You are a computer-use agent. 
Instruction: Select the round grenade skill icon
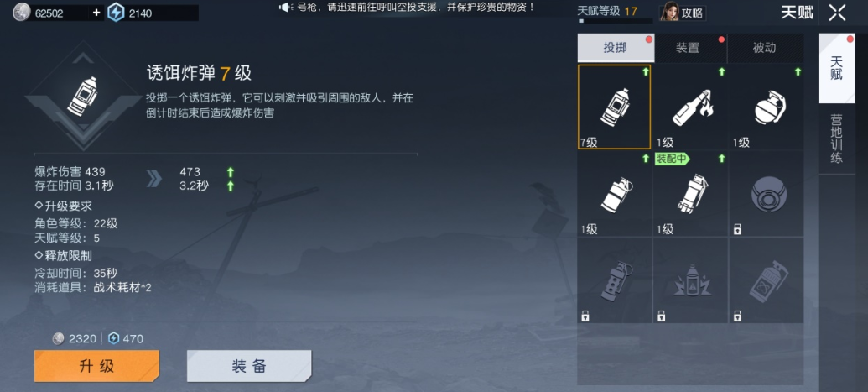click(767, 107)
